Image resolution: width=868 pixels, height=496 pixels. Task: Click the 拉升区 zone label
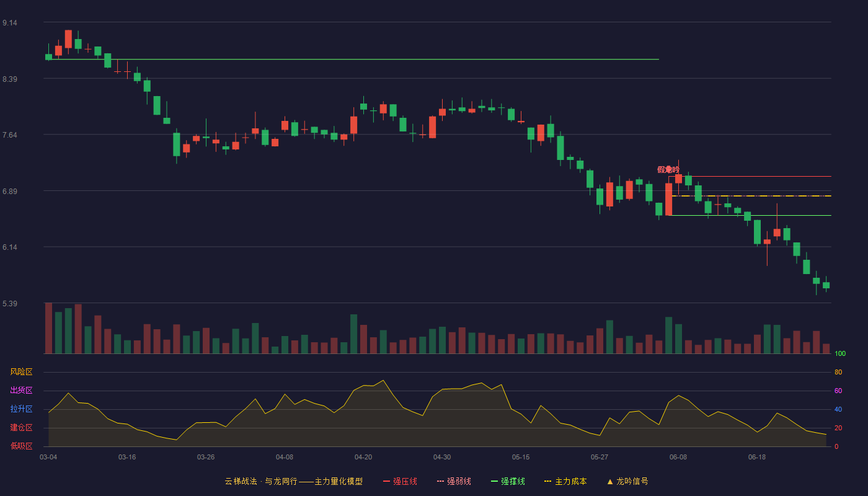point(21,409)
